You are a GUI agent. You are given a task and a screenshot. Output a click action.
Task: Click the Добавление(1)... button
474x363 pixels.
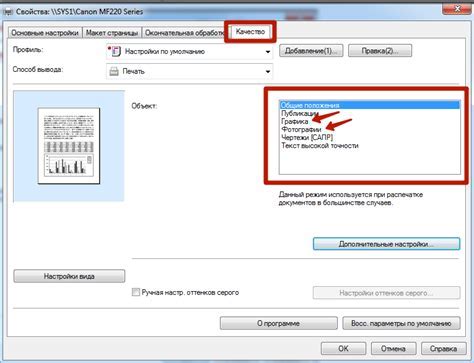point(311,51)
